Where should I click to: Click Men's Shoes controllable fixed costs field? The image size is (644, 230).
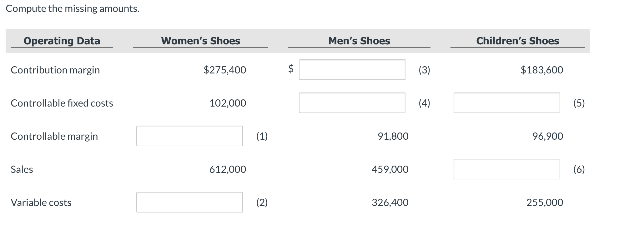tap(352, 103)
